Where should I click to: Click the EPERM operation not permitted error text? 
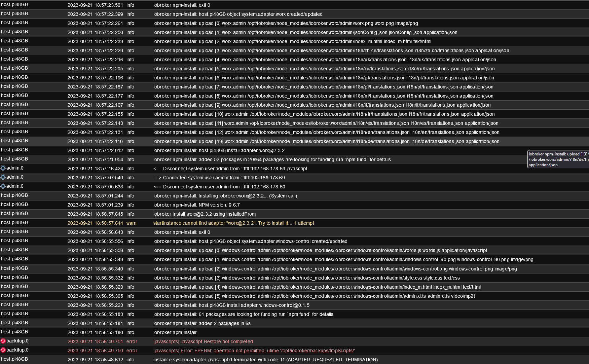coord(254,351)
